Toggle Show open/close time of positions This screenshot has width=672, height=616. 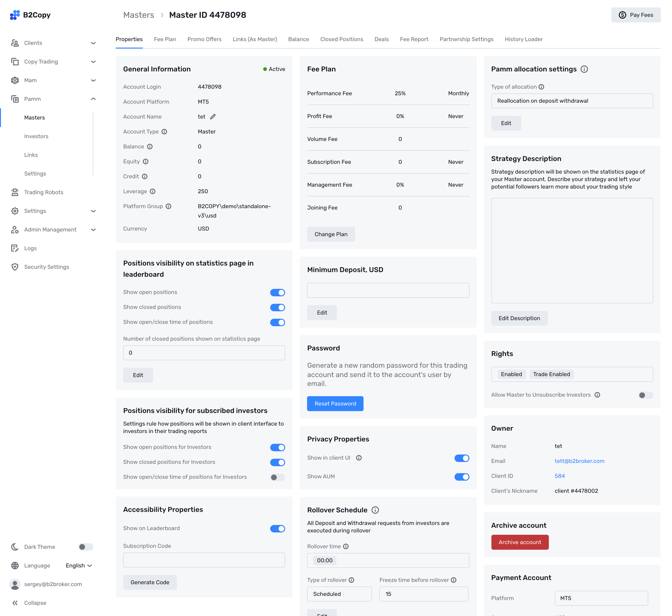point(278,322)
